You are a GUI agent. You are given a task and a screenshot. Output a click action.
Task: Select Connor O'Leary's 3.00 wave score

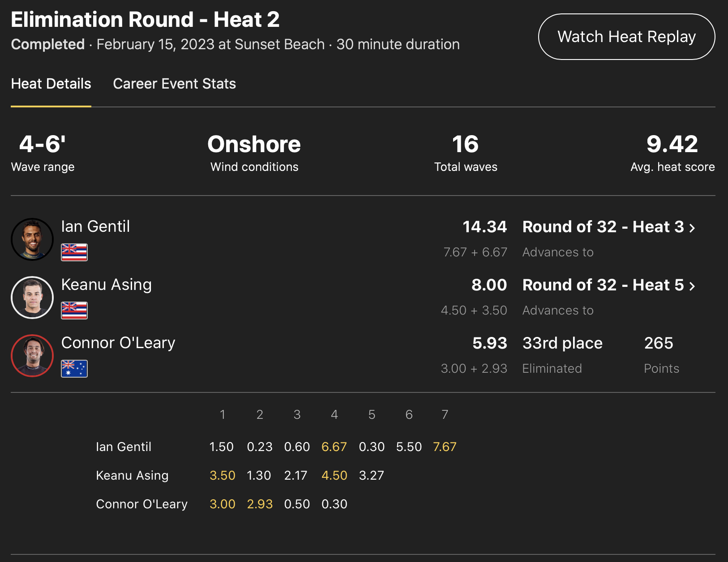click(x=223, y=504)
